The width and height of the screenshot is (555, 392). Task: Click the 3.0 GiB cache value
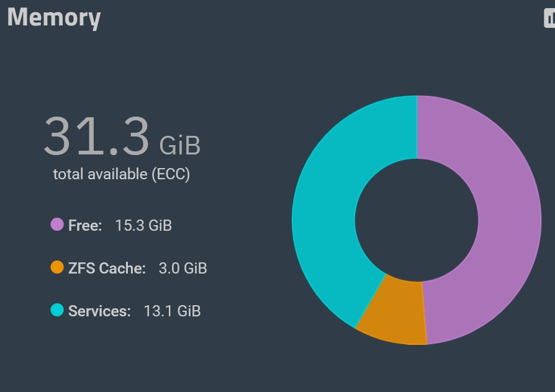(183, 269)
